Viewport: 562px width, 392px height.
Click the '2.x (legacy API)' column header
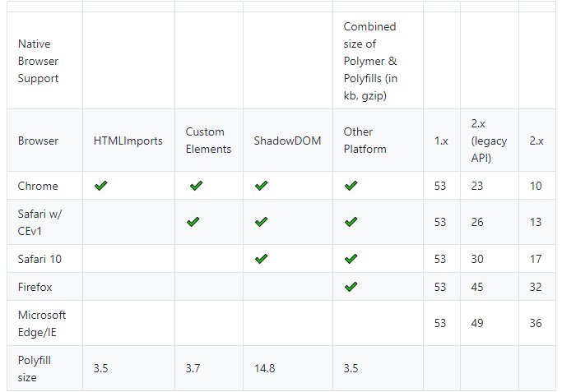click(489, 141)
